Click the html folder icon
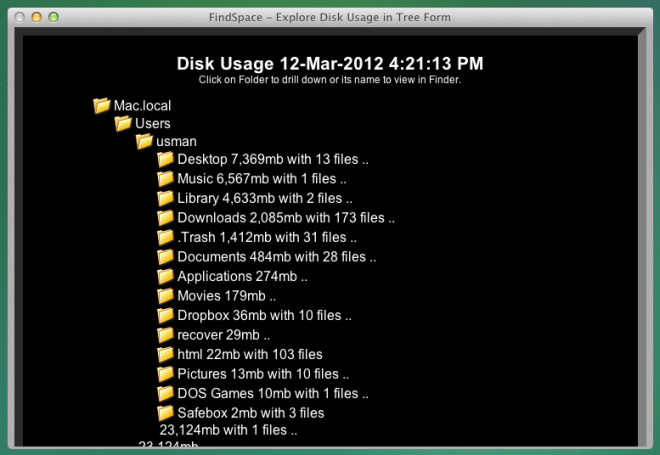660x455 pixels. [165, 354]
